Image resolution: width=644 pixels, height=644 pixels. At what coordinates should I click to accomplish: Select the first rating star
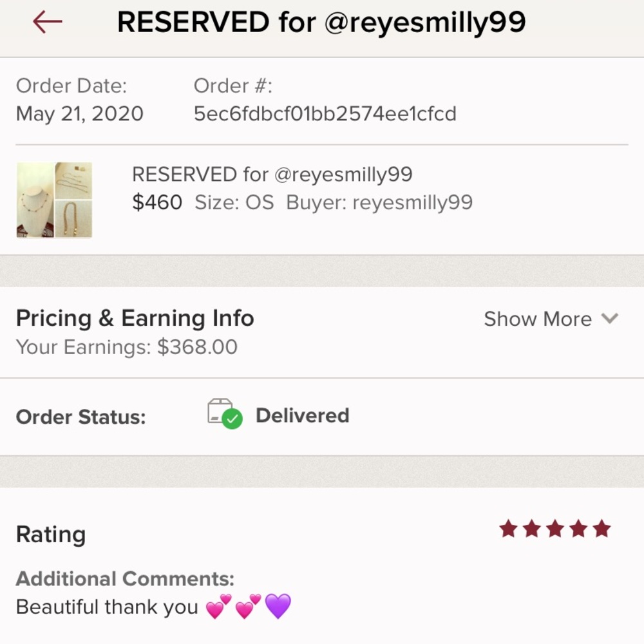[x=509, y=529]
